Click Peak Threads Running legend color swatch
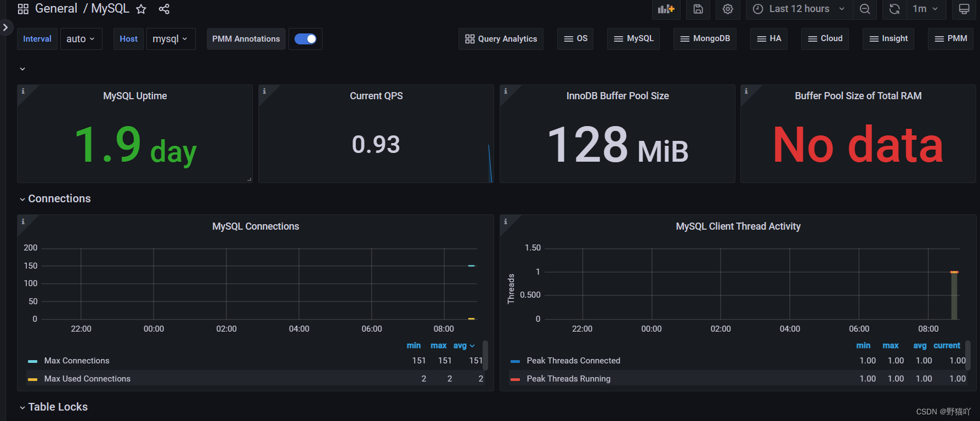This screenshot has height=421, width=980. pos(515,379)
